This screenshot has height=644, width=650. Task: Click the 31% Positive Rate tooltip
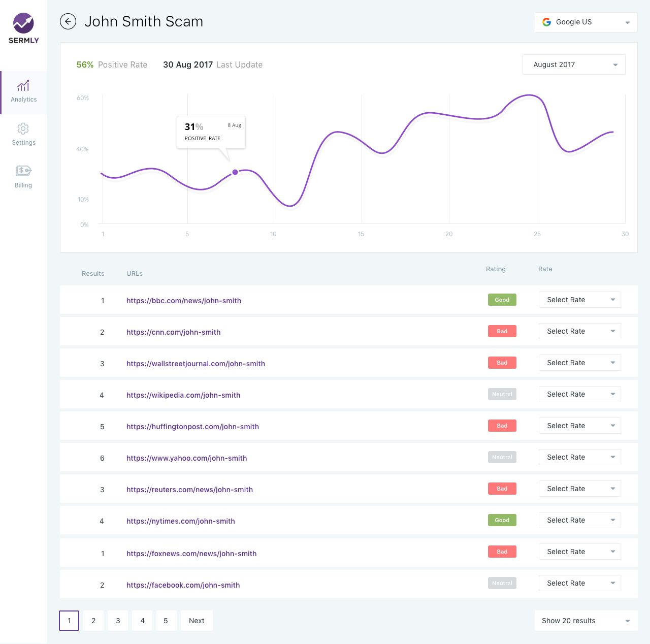[211, 132]
